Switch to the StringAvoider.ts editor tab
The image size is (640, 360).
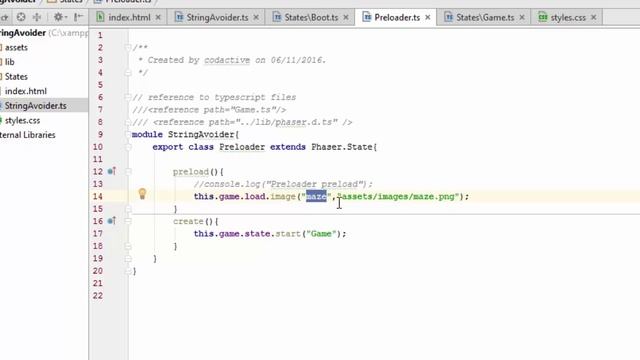pyautogui.click(x=218, y=18)
